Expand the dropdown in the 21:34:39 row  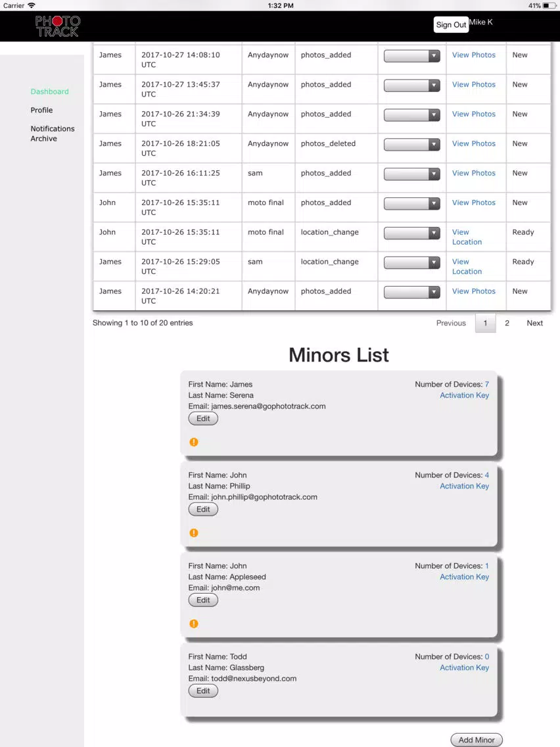(412, 115)
